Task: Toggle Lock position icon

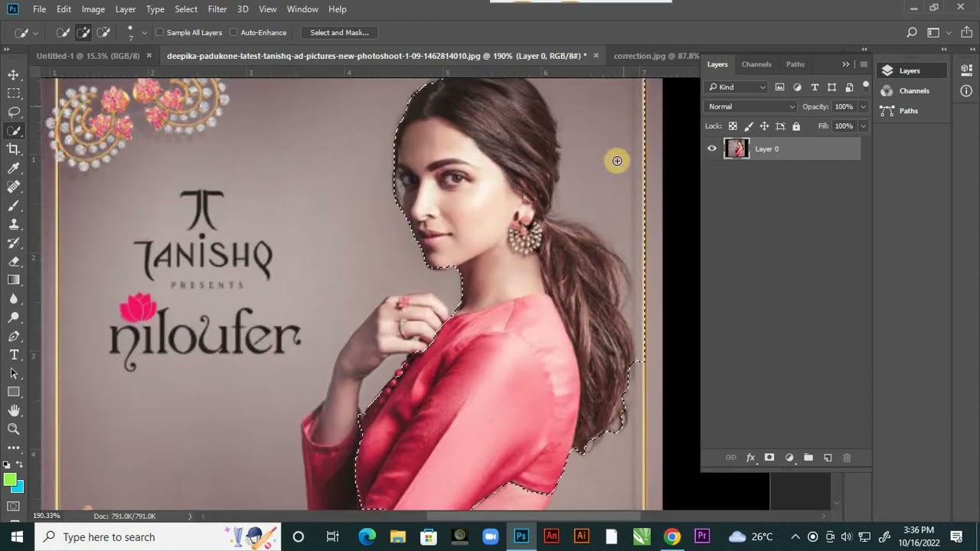Action: click(x=764, y=126)
